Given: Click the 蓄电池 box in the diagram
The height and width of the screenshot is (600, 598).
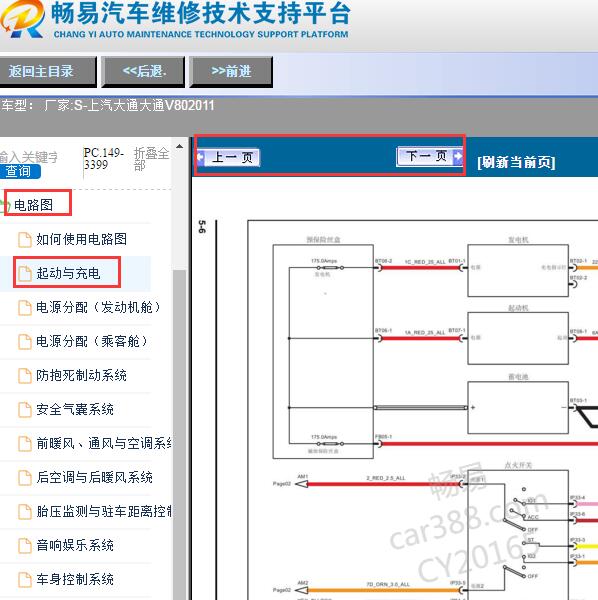Looking at the screenshot, I should pos(518,408).
